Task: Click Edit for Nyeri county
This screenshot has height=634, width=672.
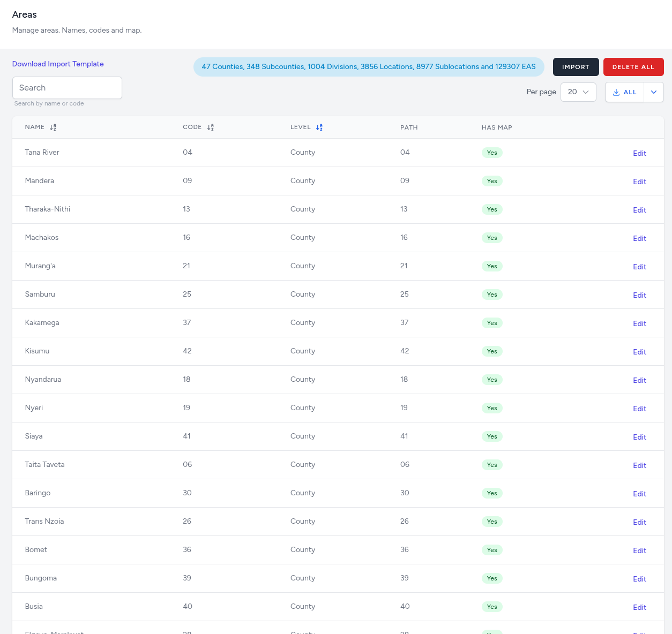Action: (x=639, y=409)
